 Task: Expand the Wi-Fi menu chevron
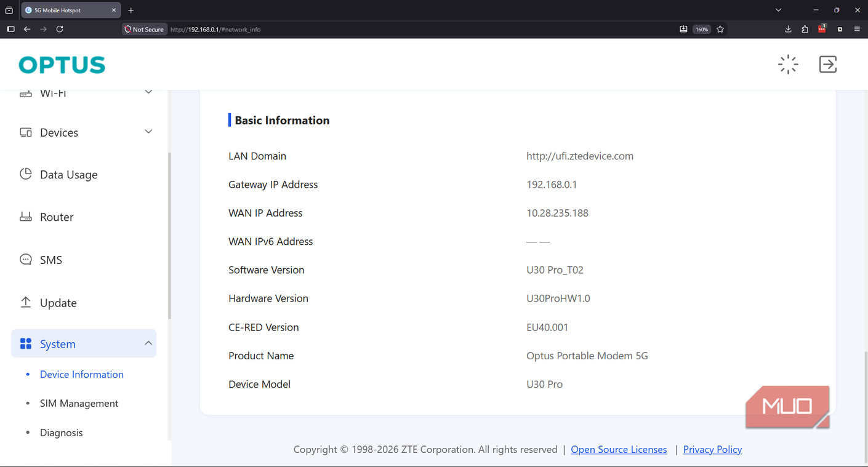point(148,92)
